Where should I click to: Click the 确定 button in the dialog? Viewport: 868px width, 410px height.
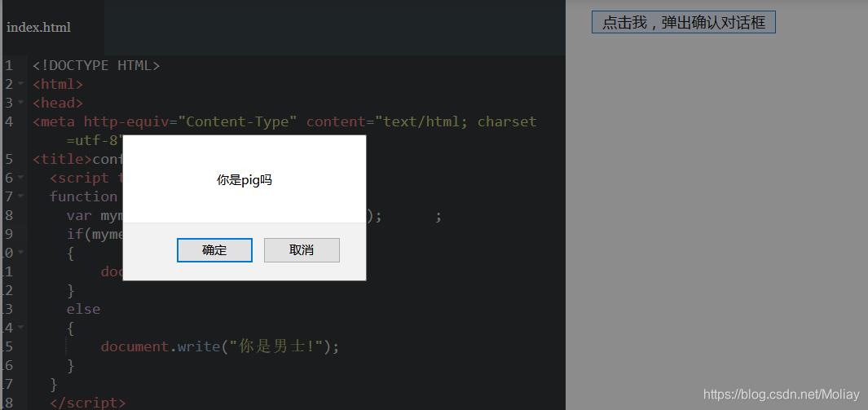pyautogui.click(x=215, y=250)
